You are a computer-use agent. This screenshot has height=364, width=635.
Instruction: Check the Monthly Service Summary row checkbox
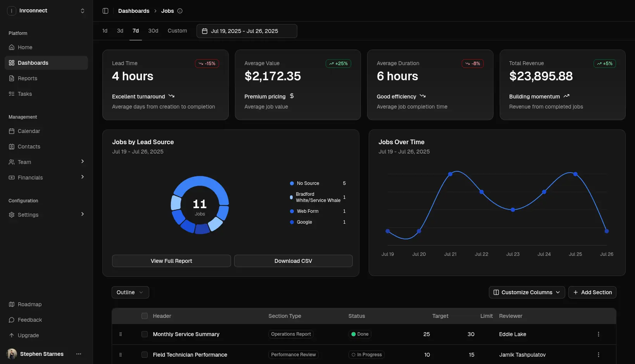pyautogui.click(x=144, y=334)
